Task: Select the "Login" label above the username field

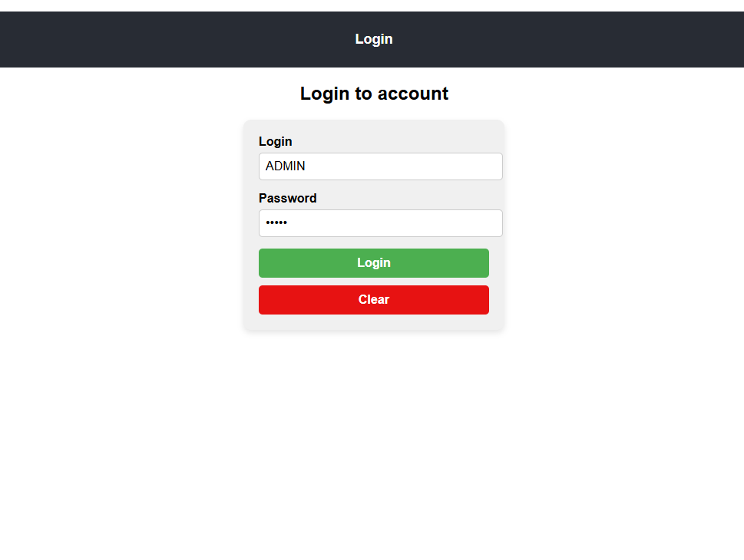Action: [275, 141]
